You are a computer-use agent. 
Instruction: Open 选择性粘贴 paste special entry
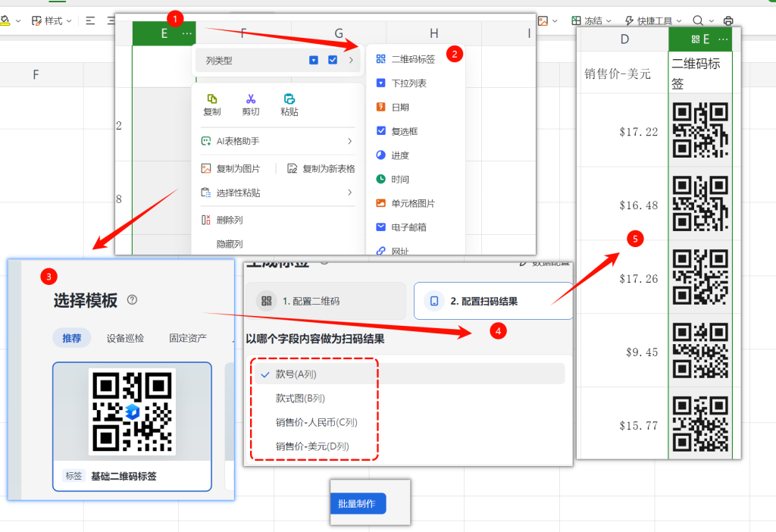[277, 192]
